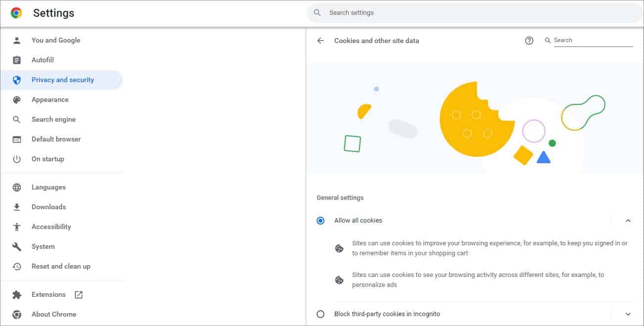Viewport: 644px width, 326px height.
Task: Navigate to Accessibility settings
Action: pyautogui.click(x=51, y=227)
